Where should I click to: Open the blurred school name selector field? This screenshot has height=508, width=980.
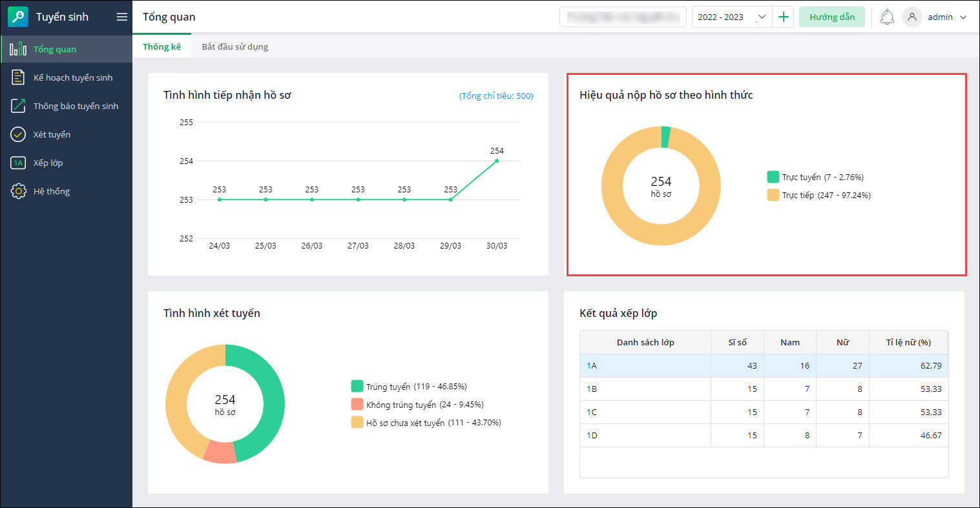pyautogui.click(x=622, y=17)
